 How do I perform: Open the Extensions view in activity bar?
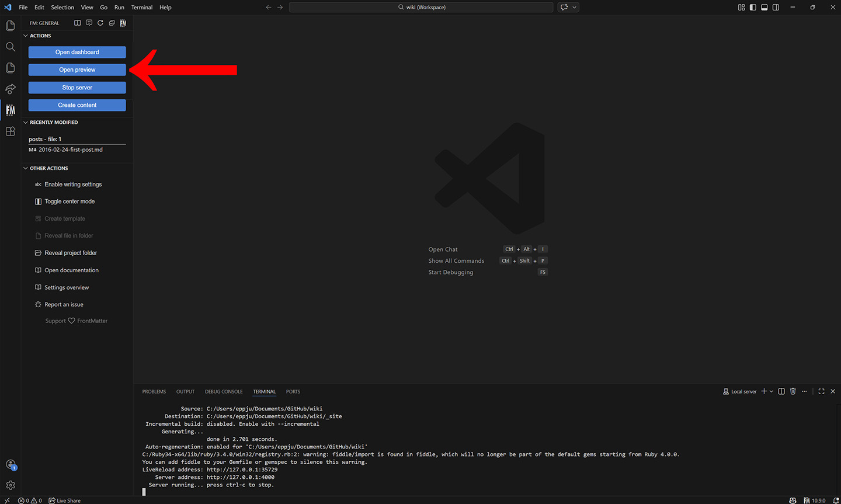pos(11,131)
